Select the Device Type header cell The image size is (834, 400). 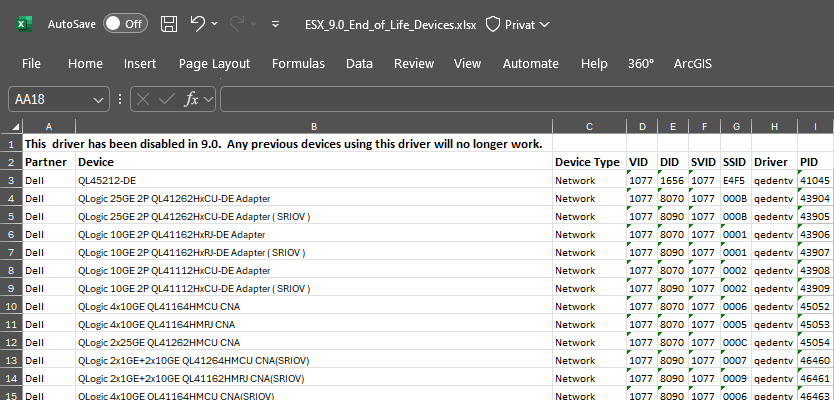[588, 162]
